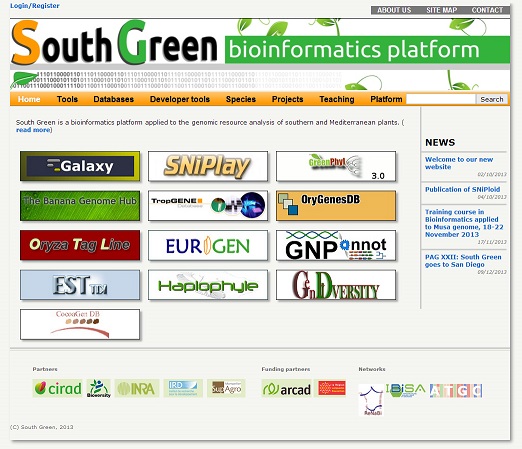The width and height of the screenshot is (522, 449).
Task: Click the cirad partner logo
Action: click(58, 388)
